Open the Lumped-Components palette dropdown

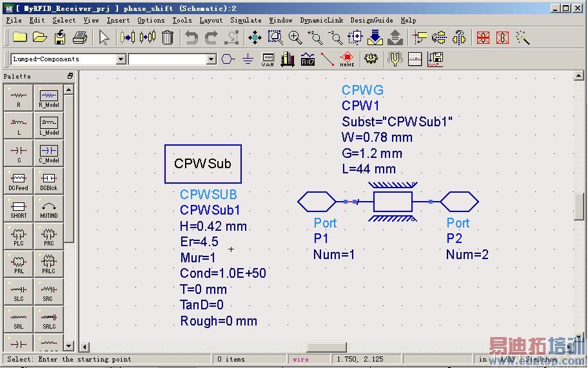[121, 59]
